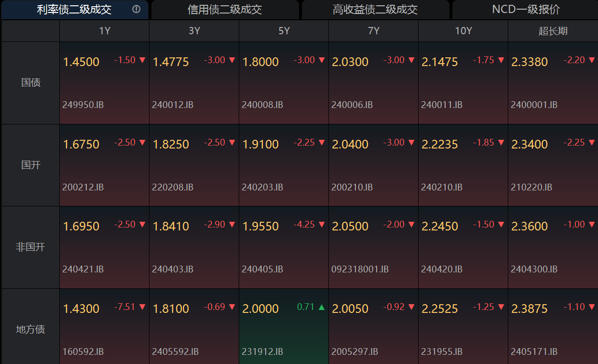Click bond code 240405.IB
Viewport: 598px width, 364px height.
262,269
